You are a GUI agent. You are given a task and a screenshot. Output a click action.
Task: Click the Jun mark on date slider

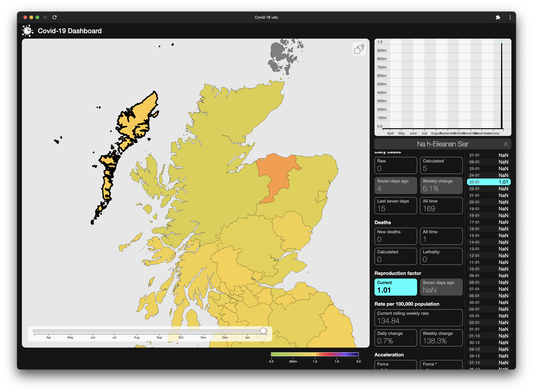coord(92,337)
